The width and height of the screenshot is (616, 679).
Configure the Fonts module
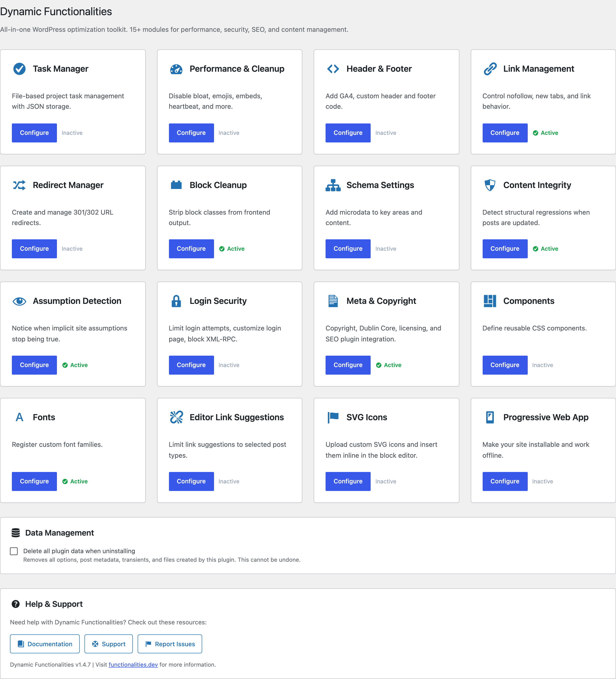click(x=34, y=481)
